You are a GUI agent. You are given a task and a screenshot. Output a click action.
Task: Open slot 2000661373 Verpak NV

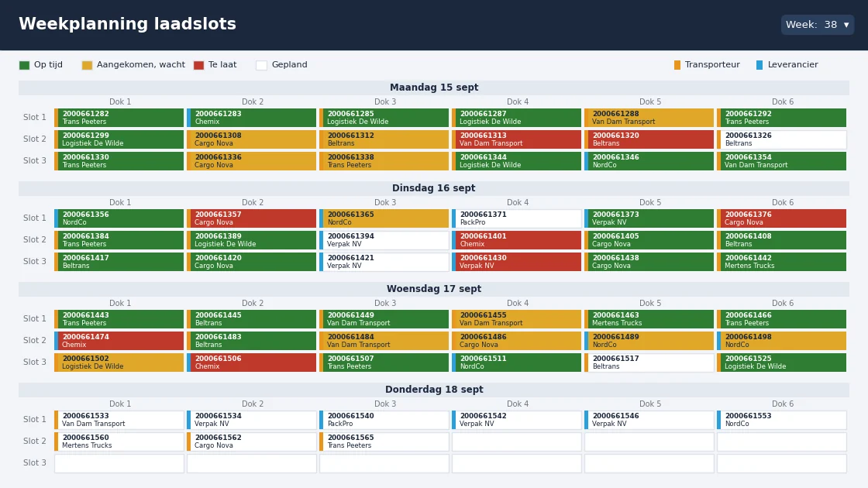(x=649, y=218)
